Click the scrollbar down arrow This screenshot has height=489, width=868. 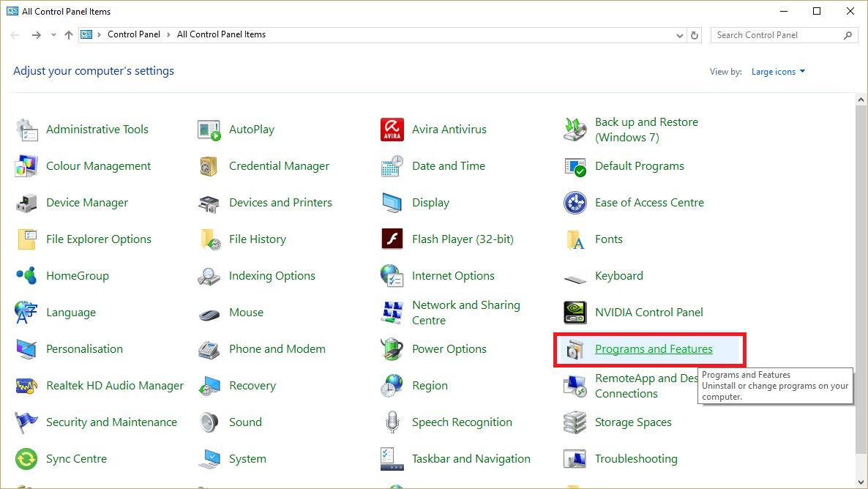(x=860, y=481)
